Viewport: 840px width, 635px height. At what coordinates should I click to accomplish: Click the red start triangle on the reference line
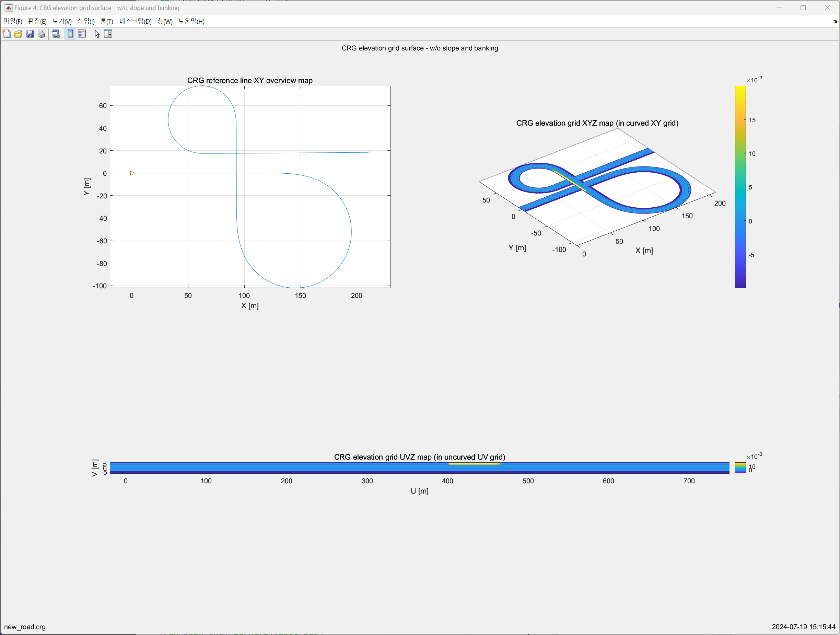132,173
